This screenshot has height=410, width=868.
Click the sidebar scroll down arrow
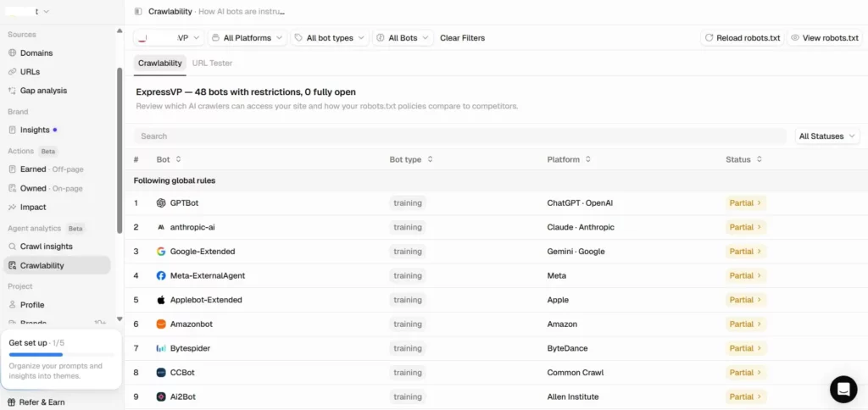(120, 319)
